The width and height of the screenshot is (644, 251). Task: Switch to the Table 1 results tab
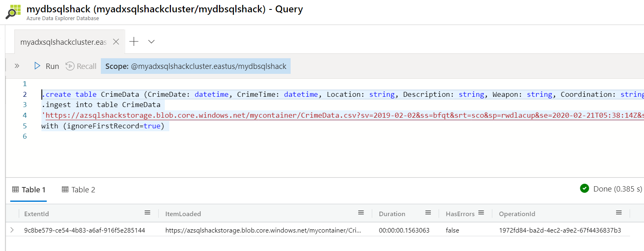(29, 189)
